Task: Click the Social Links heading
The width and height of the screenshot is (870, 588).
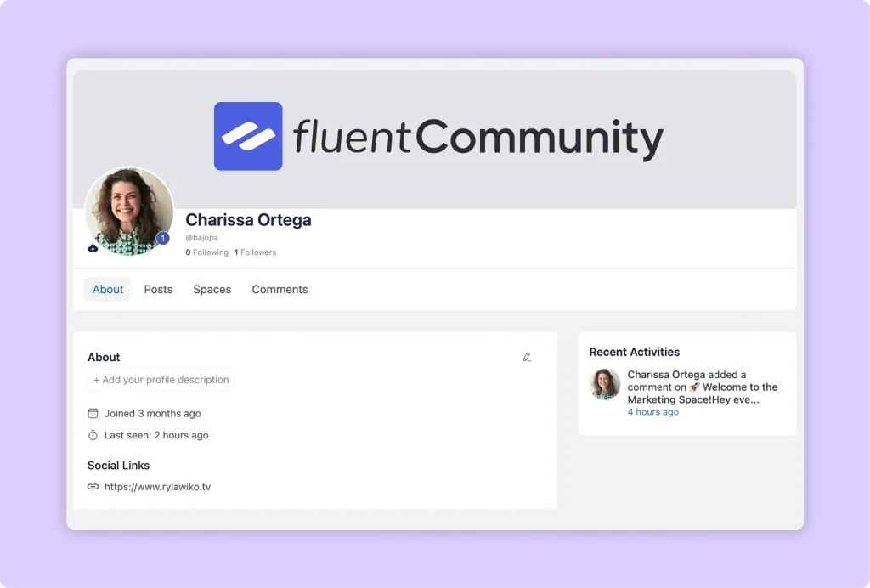Action: point(118,465)
